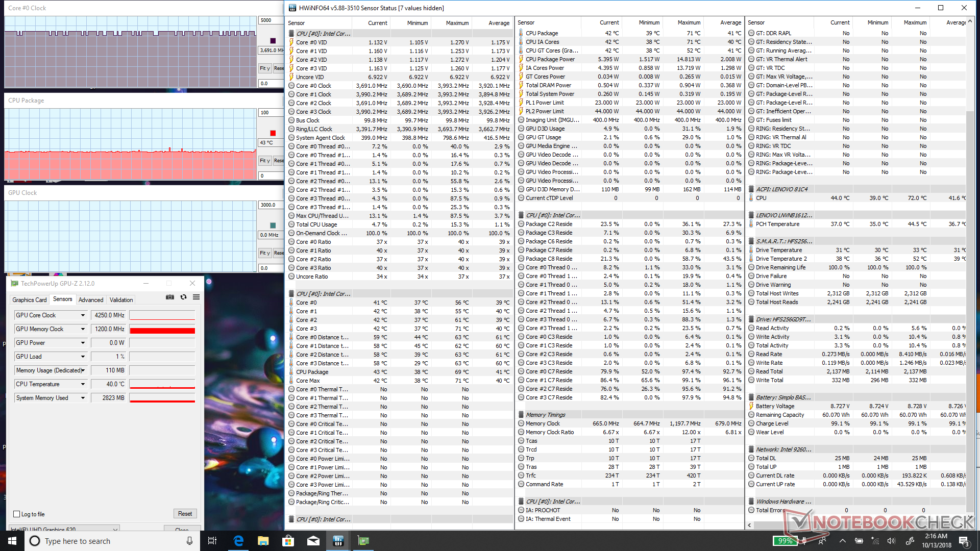980x551 pixels.
Task: Select the S.M.A.R.T.: HFS256... section header
Action: pos(857,241)
